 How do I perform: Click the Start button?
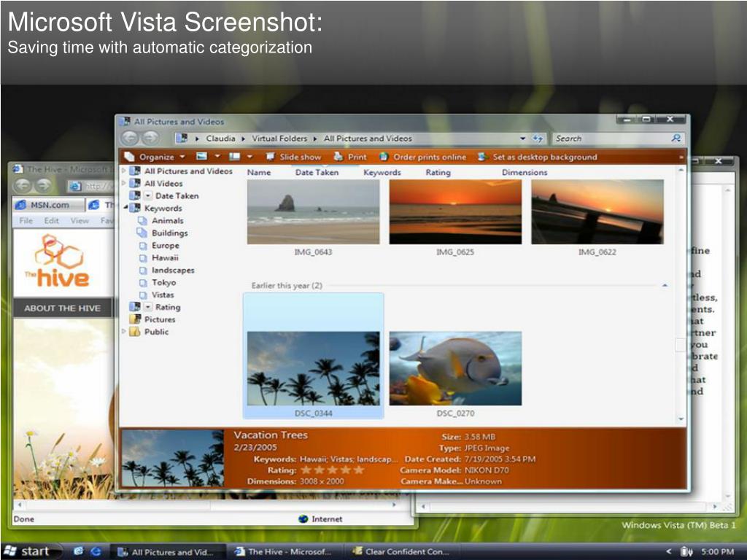point(26,551)
